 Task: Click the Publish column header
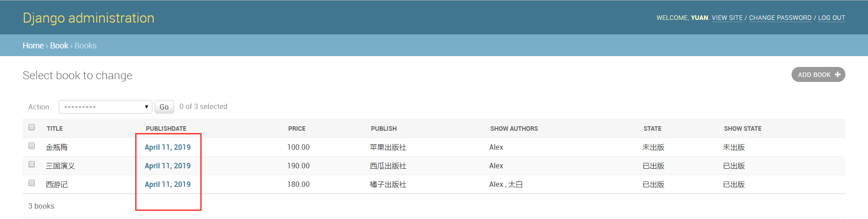(384, 129)
